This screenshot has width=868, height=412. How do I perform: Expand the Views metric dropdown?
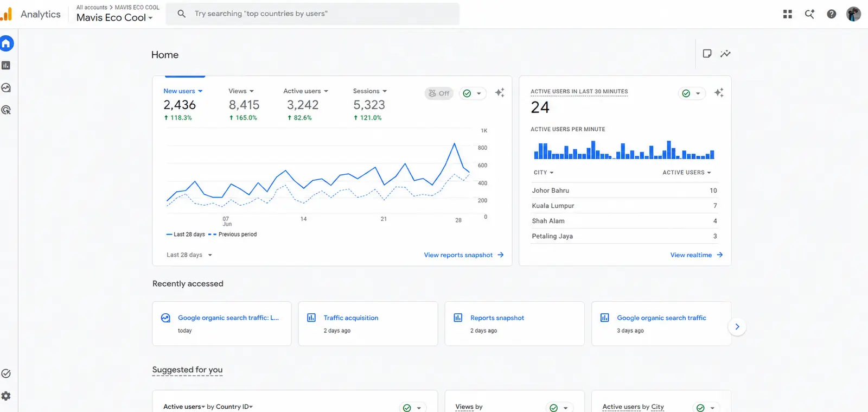tap(241, 91)
